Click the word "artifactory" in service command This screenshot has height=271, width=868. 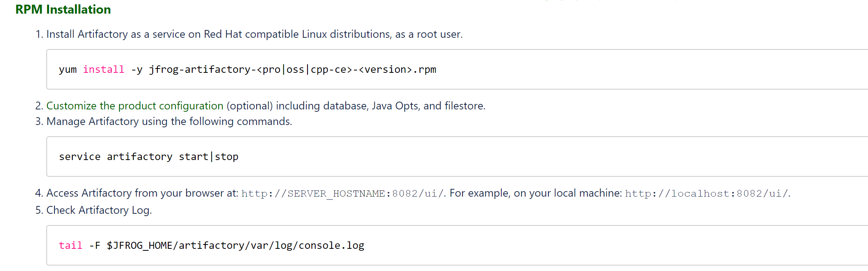click(x=140, y=157)
